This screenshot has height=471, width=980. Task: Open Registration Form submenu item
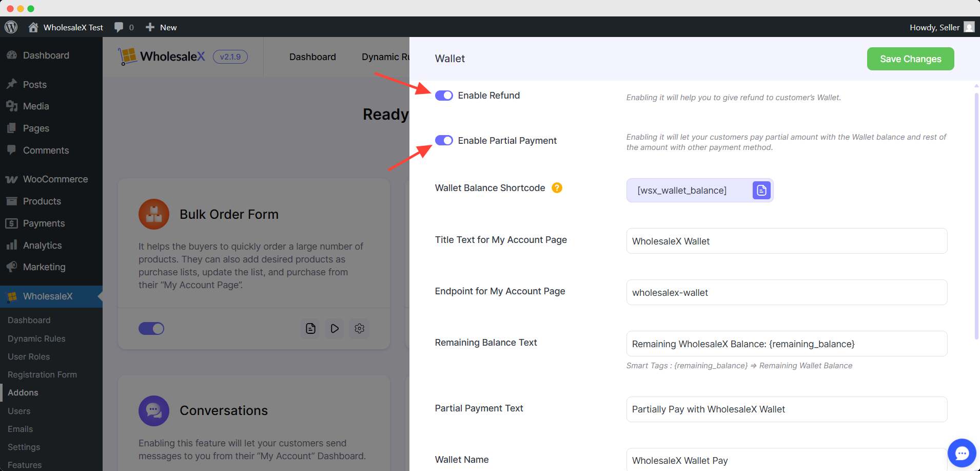coord(42,375)
